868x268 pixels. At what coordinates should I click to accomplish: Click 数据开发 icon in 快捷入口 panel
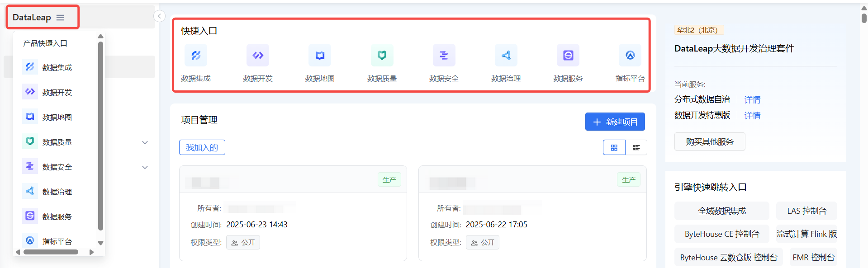[258, 56]
